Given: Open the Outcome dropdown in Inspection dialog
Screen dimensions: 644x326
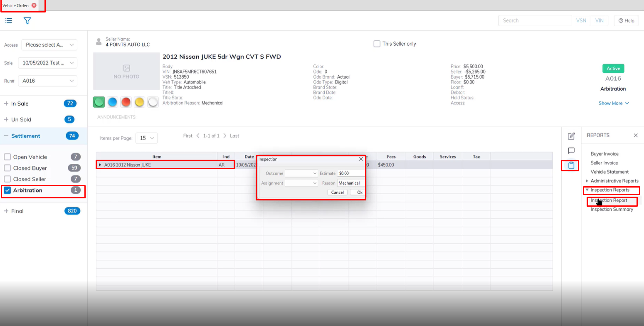Looking at the screenshot, I should [301, 173].
